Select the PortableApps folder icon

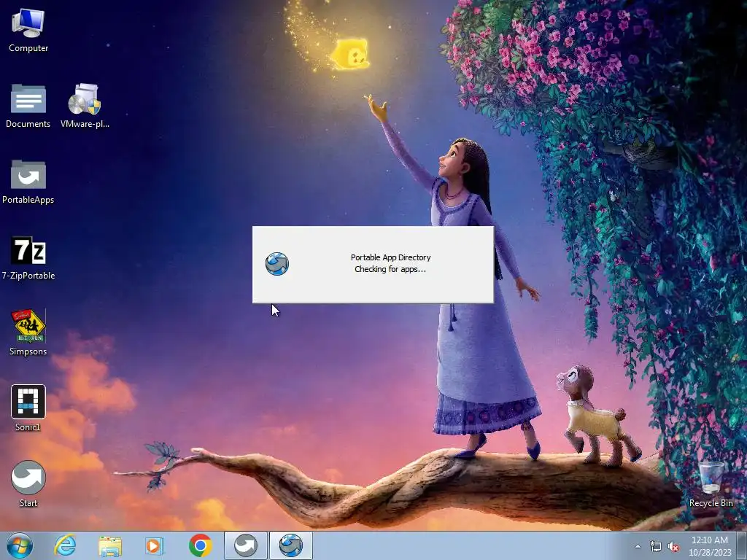pyautogui.click(x=28, y=182)
